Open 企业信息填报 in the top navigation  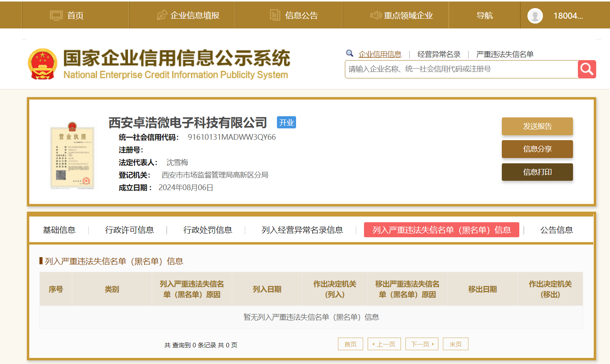[x=195, y=15]
